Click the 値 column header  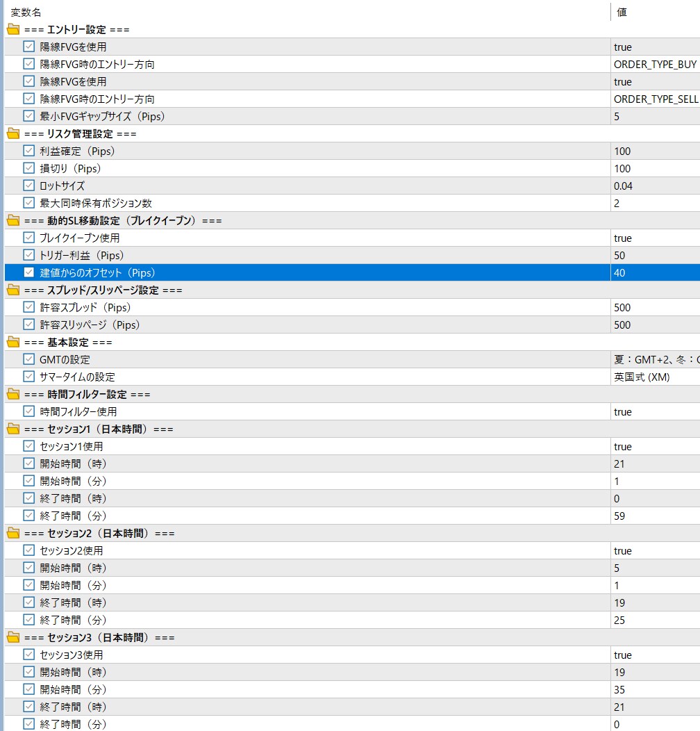pyautogui.click(x=622, y=12)
